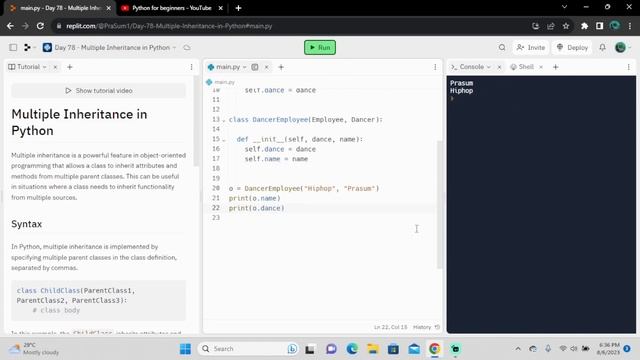The width and height of the screenshot is (640, 360).
Task: Open file History
Action: pyautogui.click(x=426, y=327)
